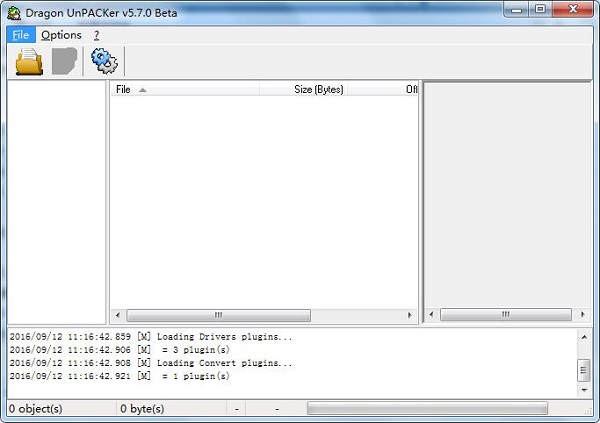
Task: Click the open file folder toolbar icon
Action: tap(29, 61)
